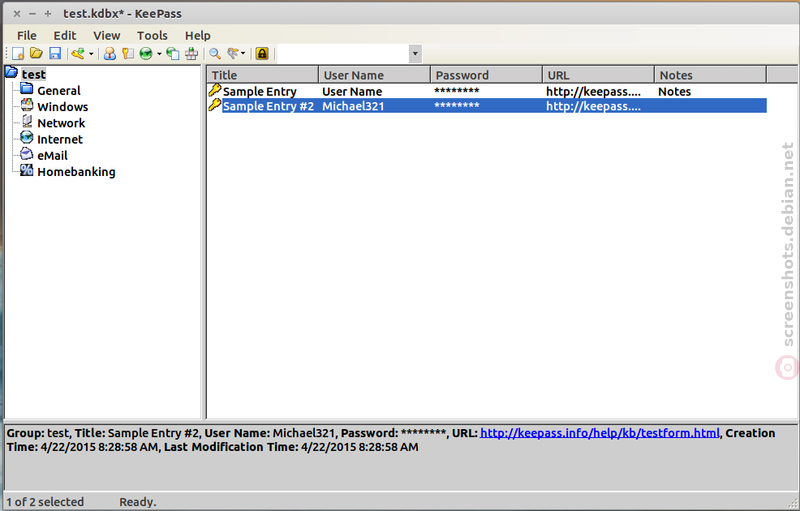Select the root test group
This screenshot has height=511, width=800.
click(34, 74)
